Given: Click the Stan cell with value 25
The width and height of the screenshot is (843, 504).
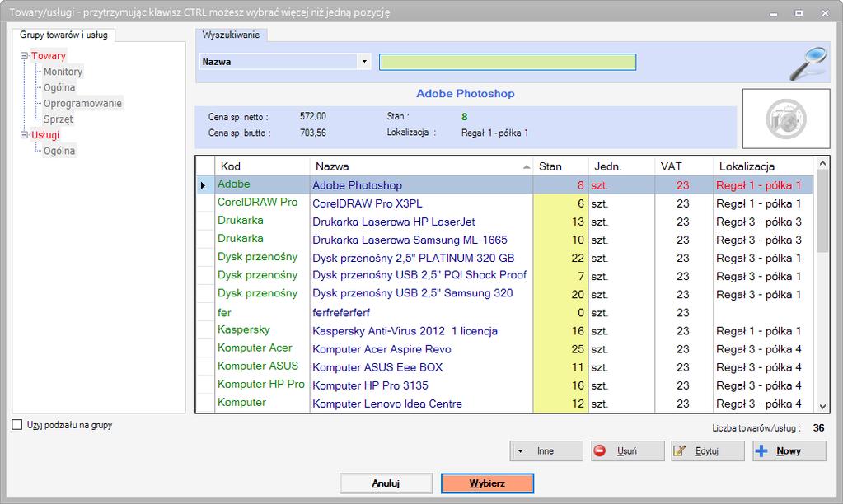Looking at the screenshot, I should coord(560,349).
